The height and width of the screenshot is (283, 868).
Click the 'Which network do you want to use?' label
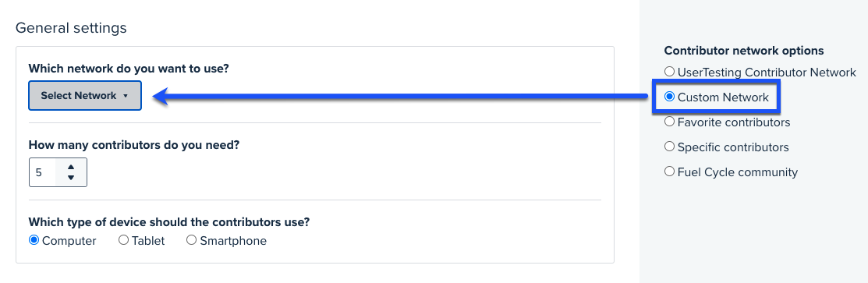pyautogui.click(x=129, y=69)
